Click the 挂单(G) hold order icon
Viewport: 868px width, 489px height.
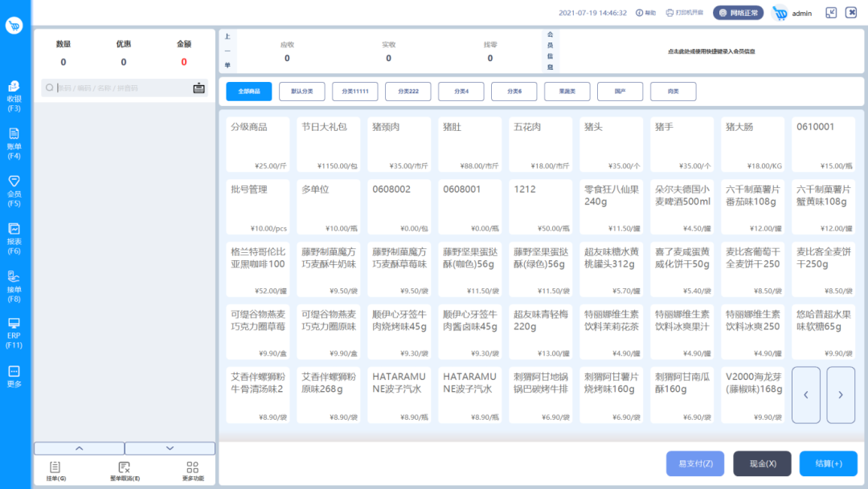point(55,471)
